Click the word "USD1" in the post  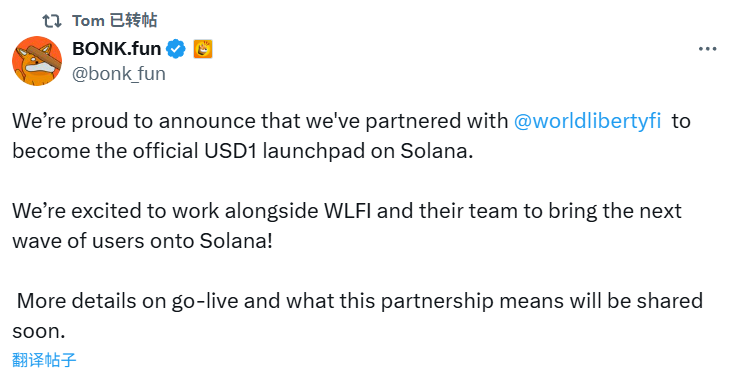tap(230, 151)
